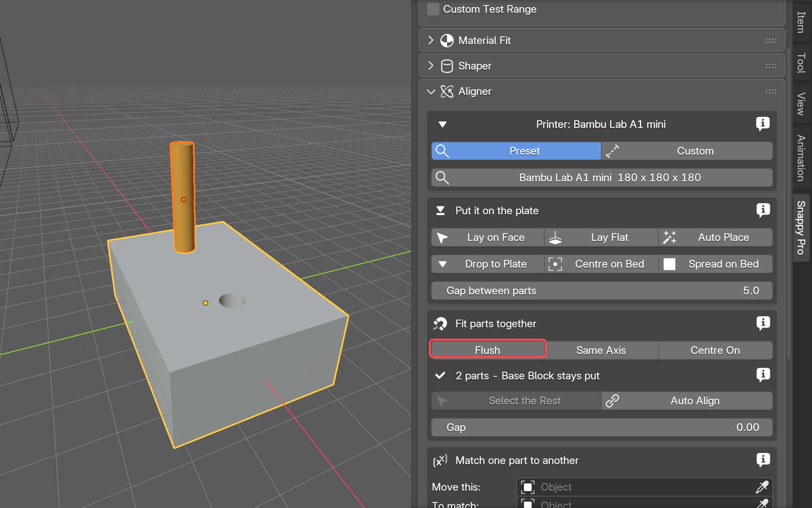Pick Move this object with eyedropper
This screenshot has width=812, height=508.
[763, 487]
